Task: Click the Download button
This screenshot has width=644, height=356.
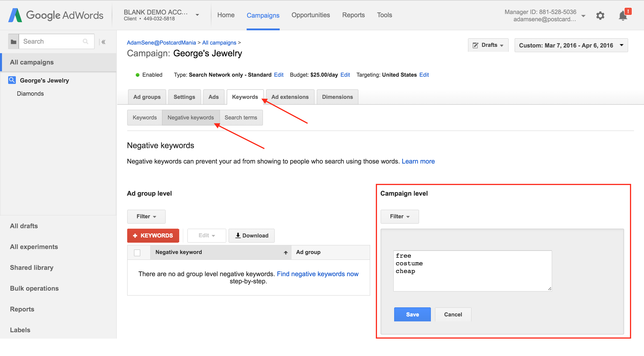Action: pyautogui.click(x=251, y=235)
